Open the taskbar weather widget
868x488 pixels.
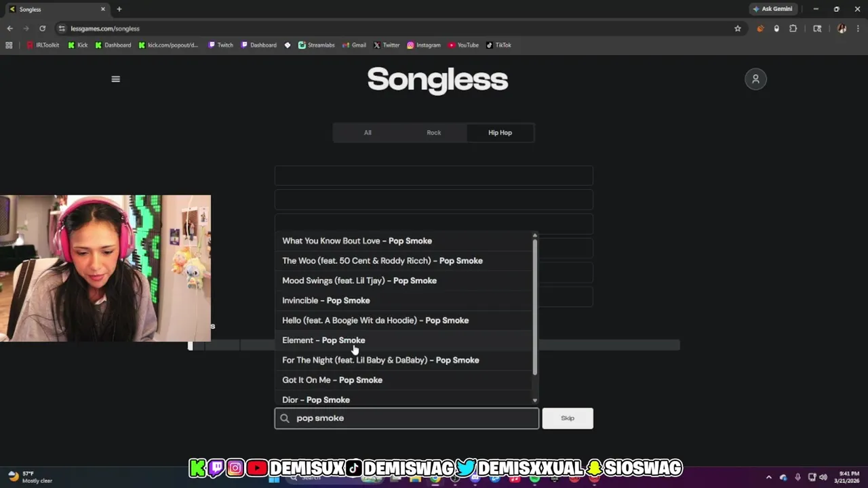[31, 477]
